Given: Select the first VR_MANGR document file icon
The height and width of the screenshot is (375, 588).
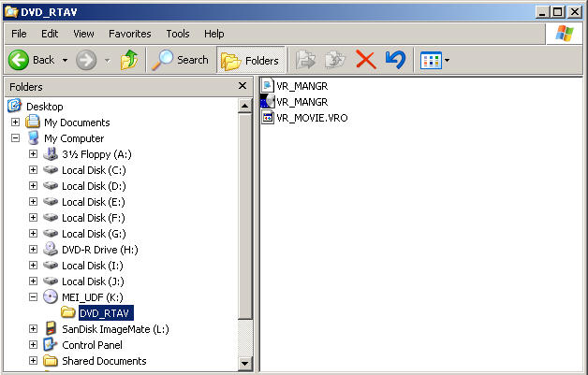Looking at the screenshot, I should tap(268, 86).
